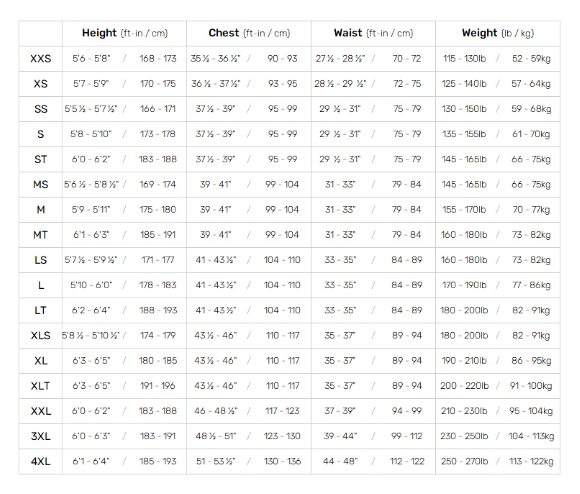Select the 4XL size row label
580x494 pixels.
coord(41,461)
